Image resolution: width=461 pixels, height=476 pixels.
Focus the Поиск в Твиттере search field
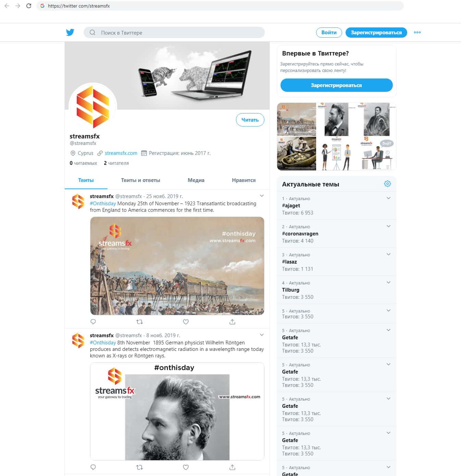pos(174,33)
